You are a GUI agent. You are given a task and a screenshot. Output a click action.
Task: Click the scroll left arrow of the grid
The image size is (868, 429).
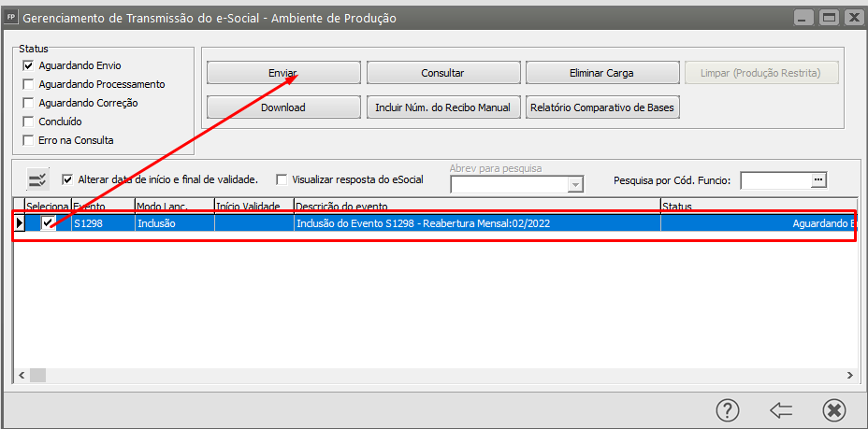(x=21, y=376)
